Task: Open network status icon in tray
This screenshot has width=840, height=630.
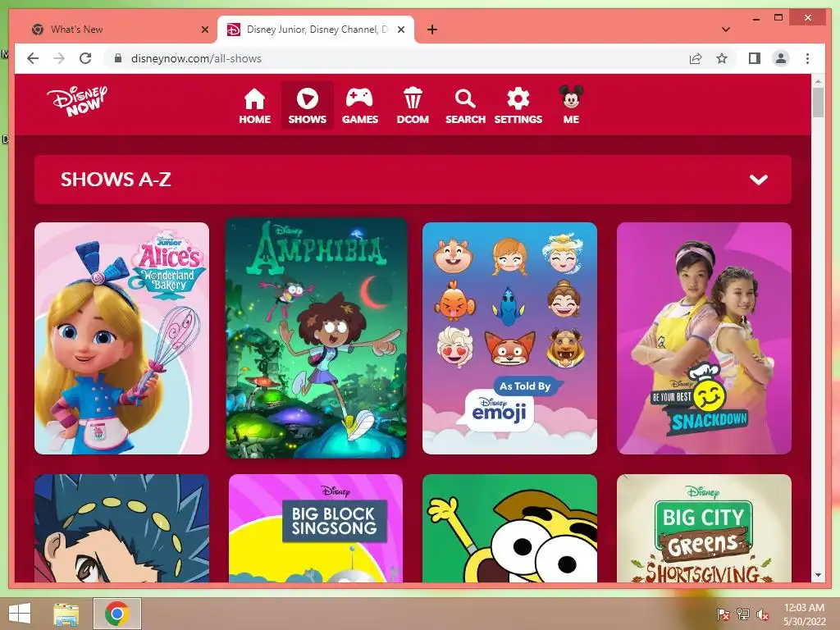Action: [742, 614]
